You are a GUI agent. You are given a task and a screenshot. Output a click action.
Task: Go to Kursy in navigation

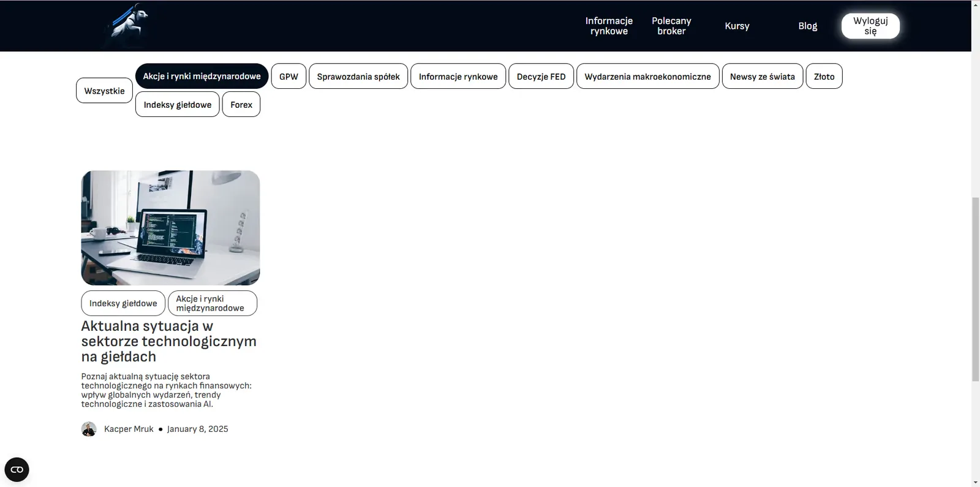[x=737, y=26]
